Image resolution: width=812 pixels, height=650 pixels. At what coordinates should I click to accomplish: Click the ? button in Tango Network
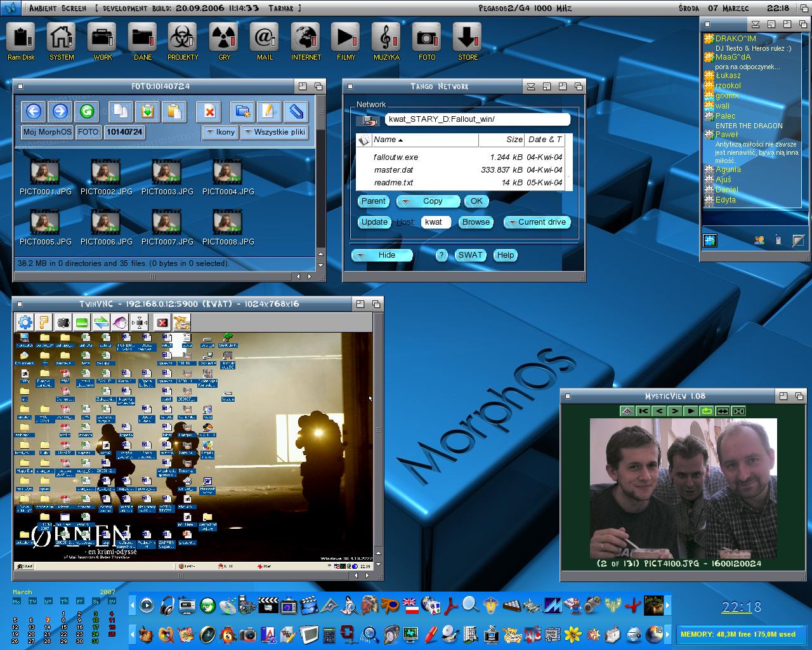(442, 255)
